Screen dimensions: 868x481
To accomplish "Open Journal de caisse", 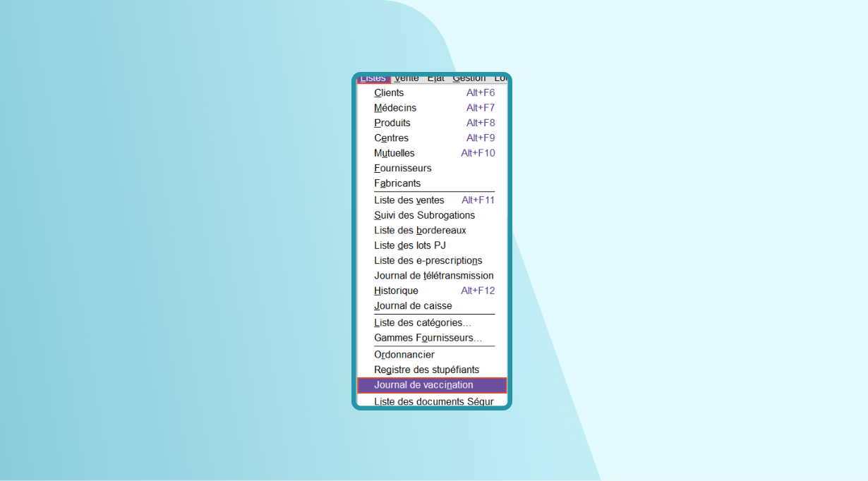I will coord(413,306).
